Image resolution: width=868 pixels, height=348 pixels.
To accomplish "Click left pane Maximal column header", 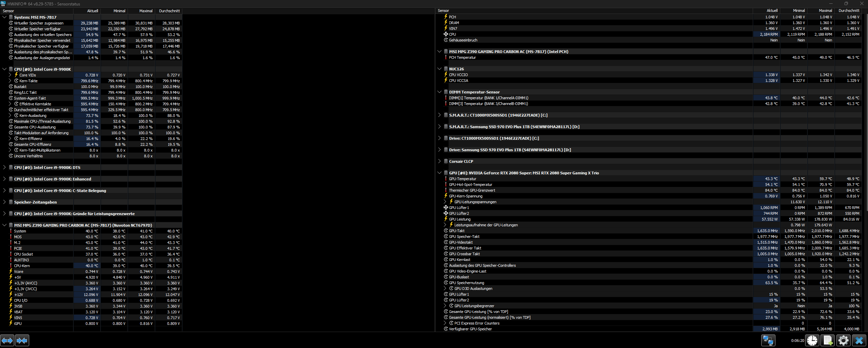I will [141, 11].
